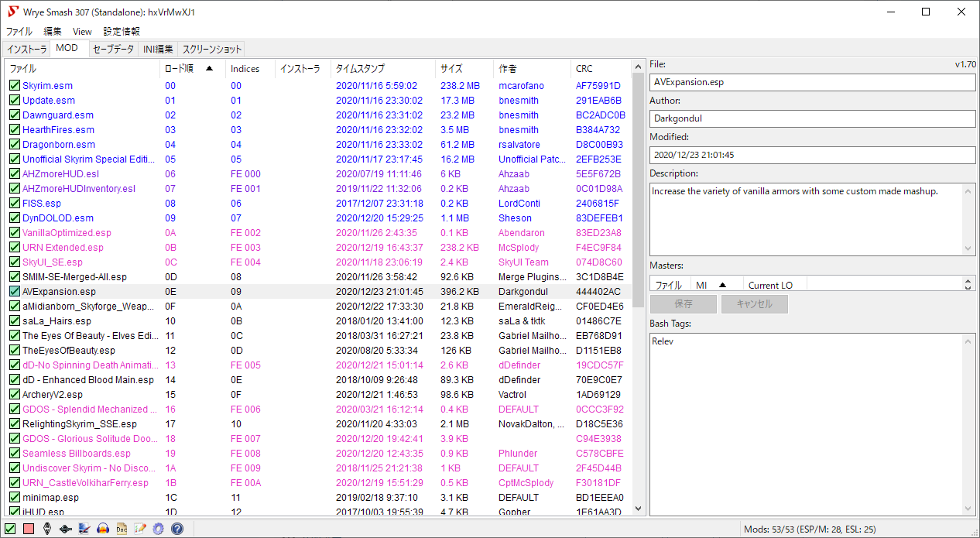Click the red square icon in the status bar
980x538 pixels.
pos(29,529)
